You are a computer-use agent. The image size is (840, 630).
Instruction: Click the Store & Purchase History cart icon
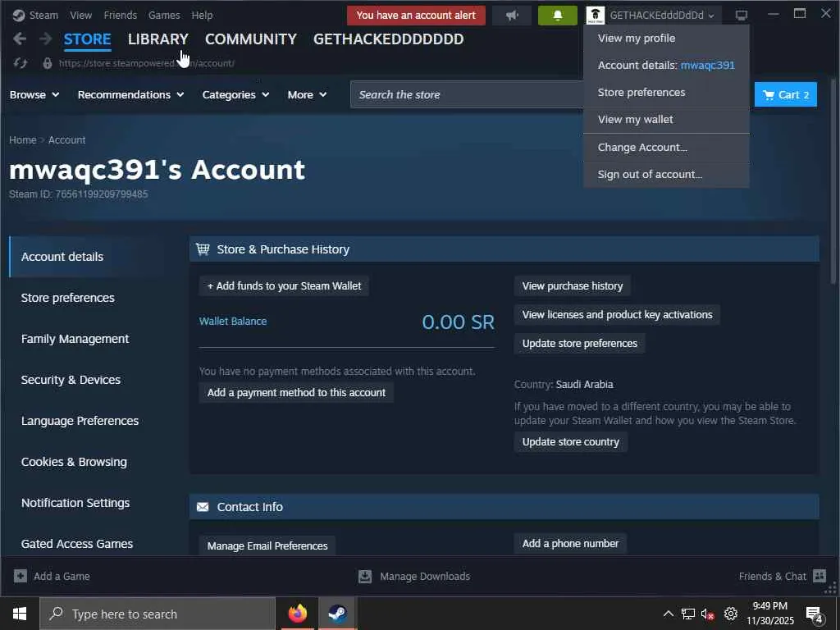(x=203, y=249)
